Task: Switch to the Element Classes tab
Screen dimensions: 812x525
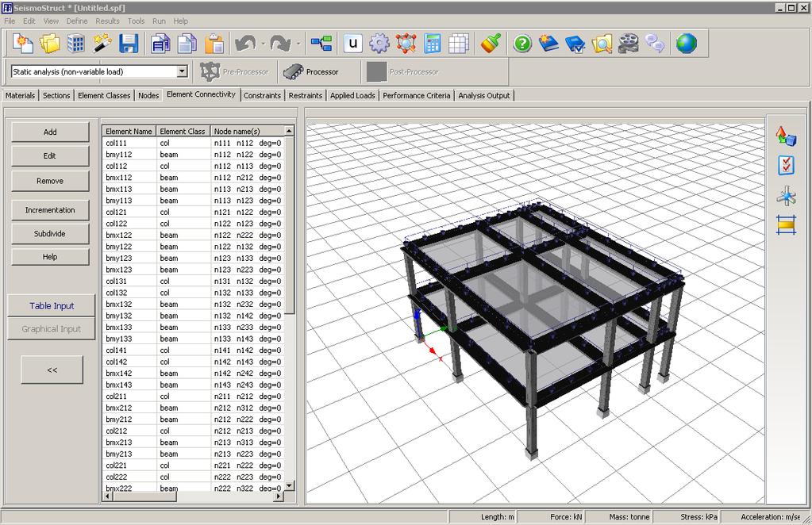Action: click(x=104, y=95)
